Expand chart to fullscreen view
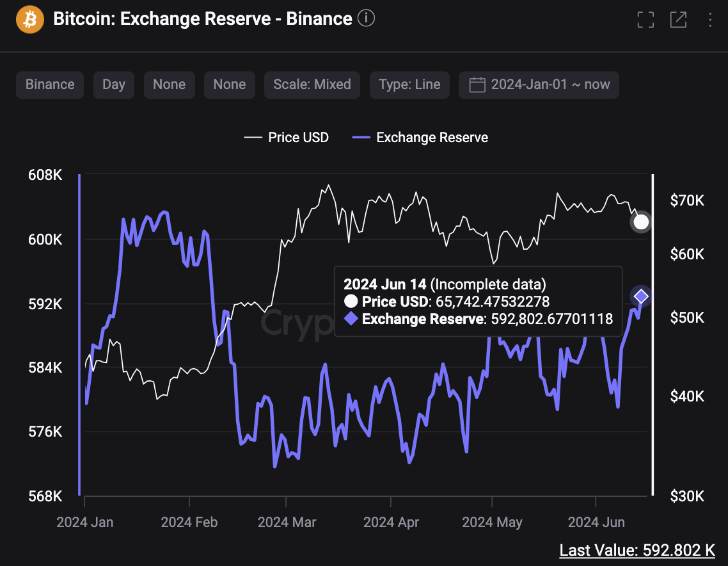This screenshot has width=728, height=566. tap(645, 20)
